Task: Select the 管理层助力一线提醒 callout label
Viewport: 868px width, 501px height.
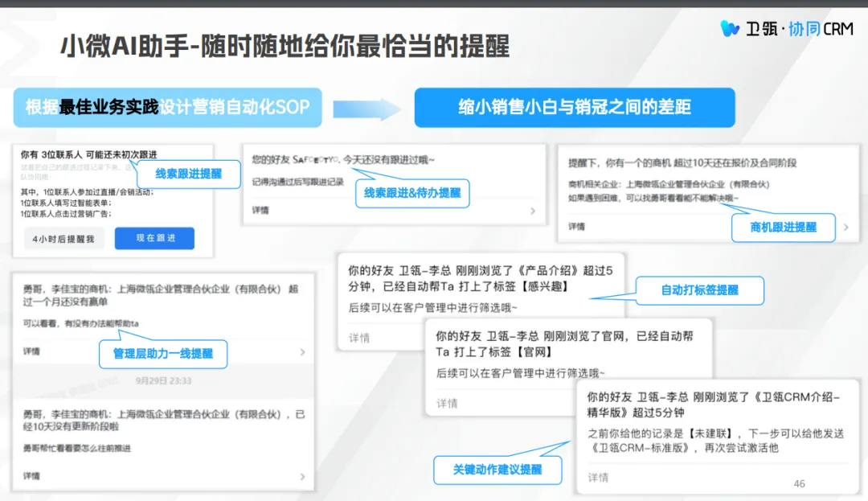Action: pos(163,353)
